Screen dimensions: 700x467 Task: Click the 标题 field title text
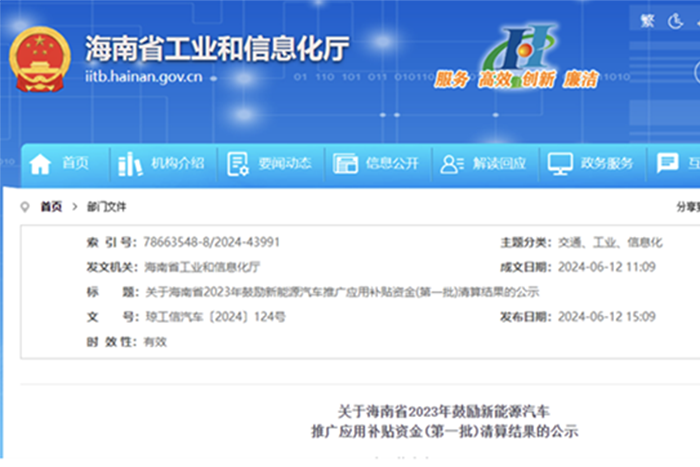[x=342, y=292]
